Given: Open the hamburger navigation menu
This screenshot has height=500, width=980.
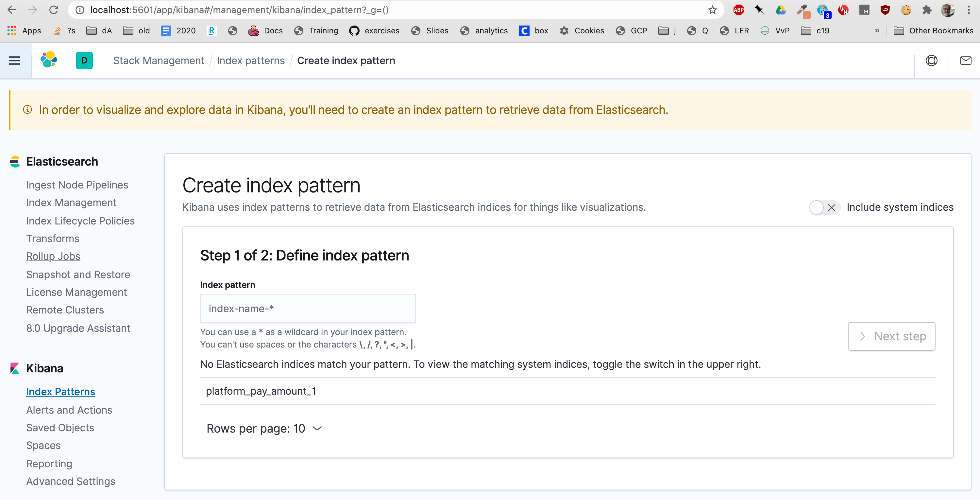Looking at the screenshot, I should tap(15, 61).
